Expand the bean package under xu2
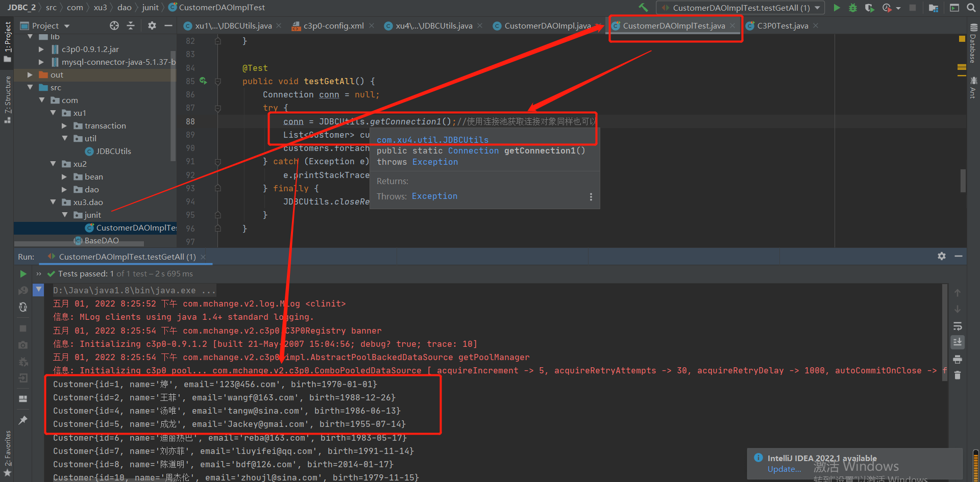The image size is (980, 482). (x=64, y=177)
